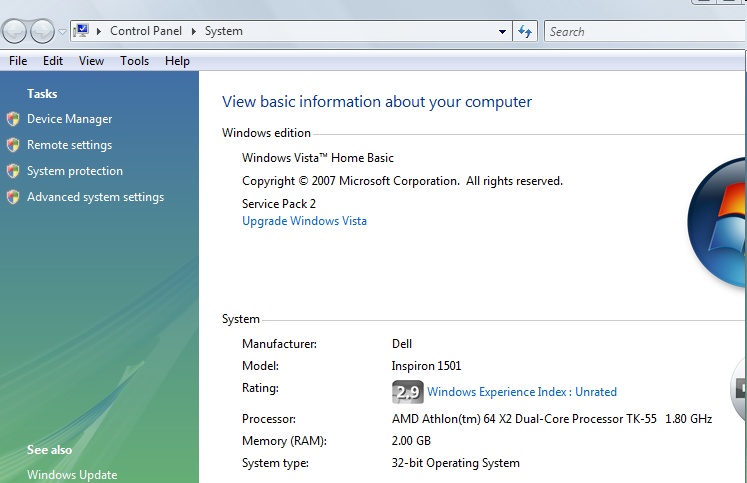This screenshot has width=747, height=483.
Task: Open Windows Experience Index : Unrated link
Action: 522,392
